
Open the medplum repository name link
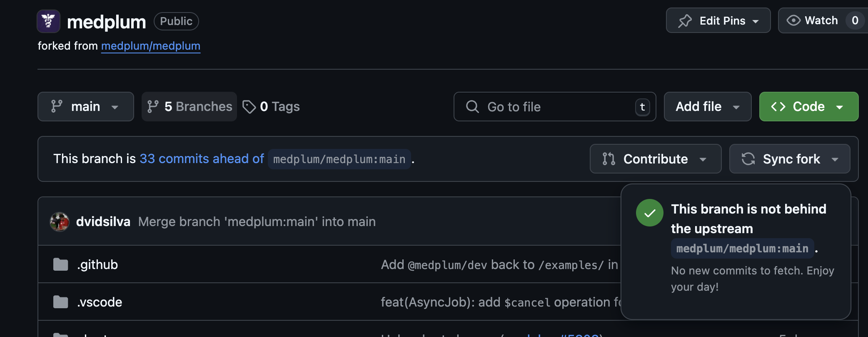[107, 22]
